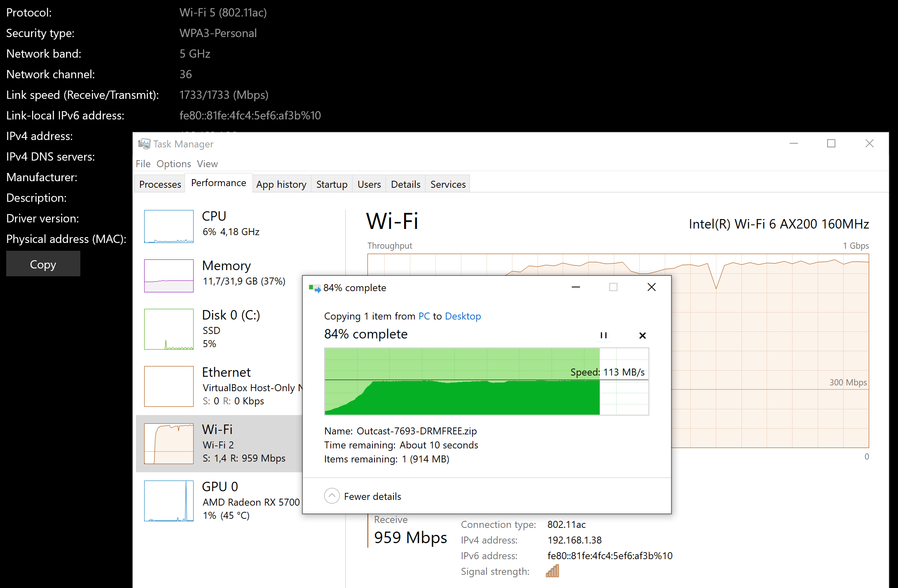Image resolution: width=898 pixels, height=588 pixels.
Task: Follow the Desktop destination link
Action: click(463, 316)
